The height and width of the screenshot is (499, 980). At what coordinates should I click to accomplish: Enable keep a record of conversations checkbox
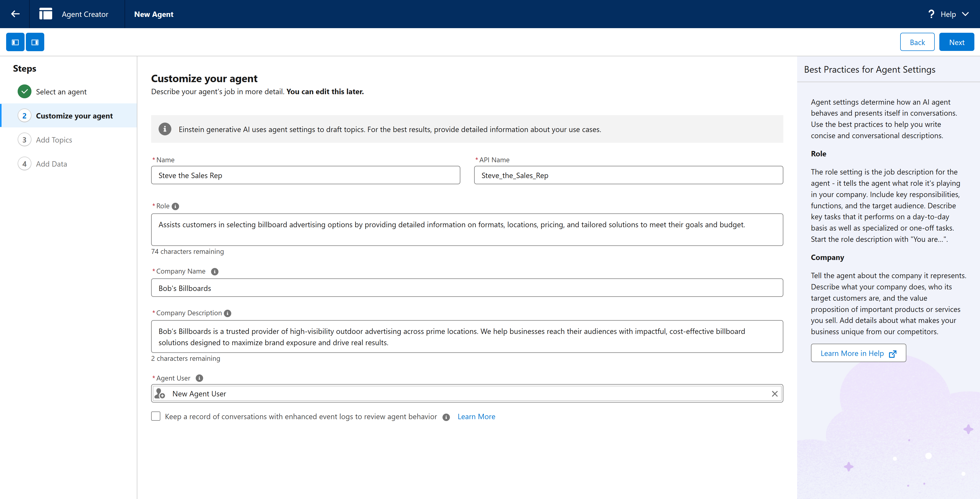point(155,416)
